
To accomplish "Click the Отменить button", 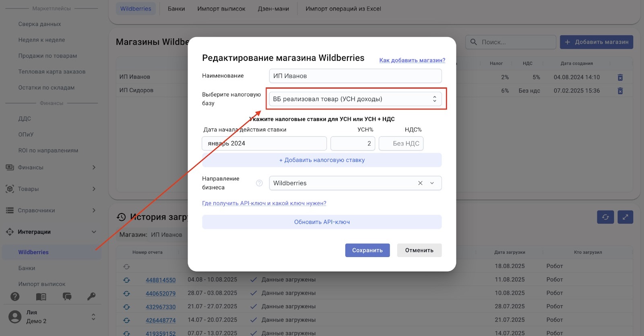I will (419, 250).
